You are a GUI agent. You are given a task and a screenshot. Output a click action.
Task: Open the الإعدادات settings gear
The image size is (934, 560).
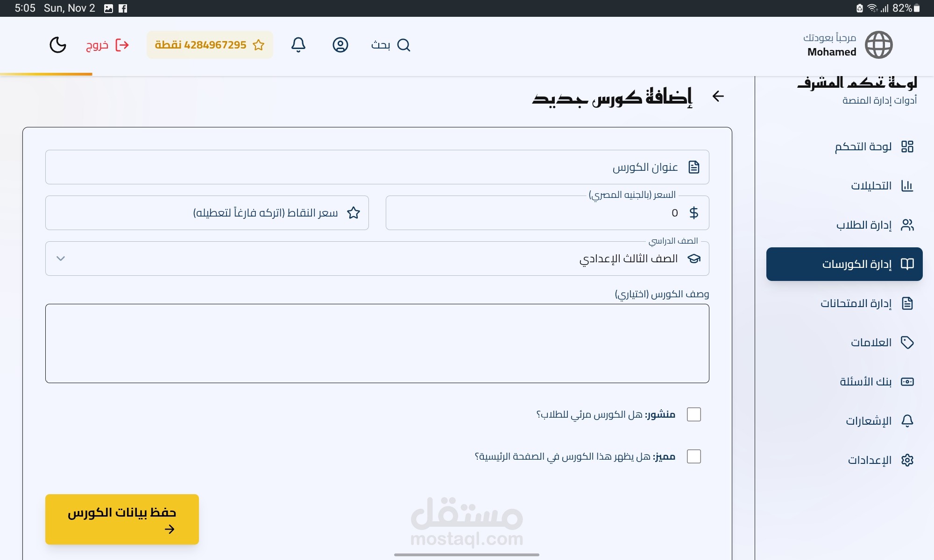coord(907,460)
